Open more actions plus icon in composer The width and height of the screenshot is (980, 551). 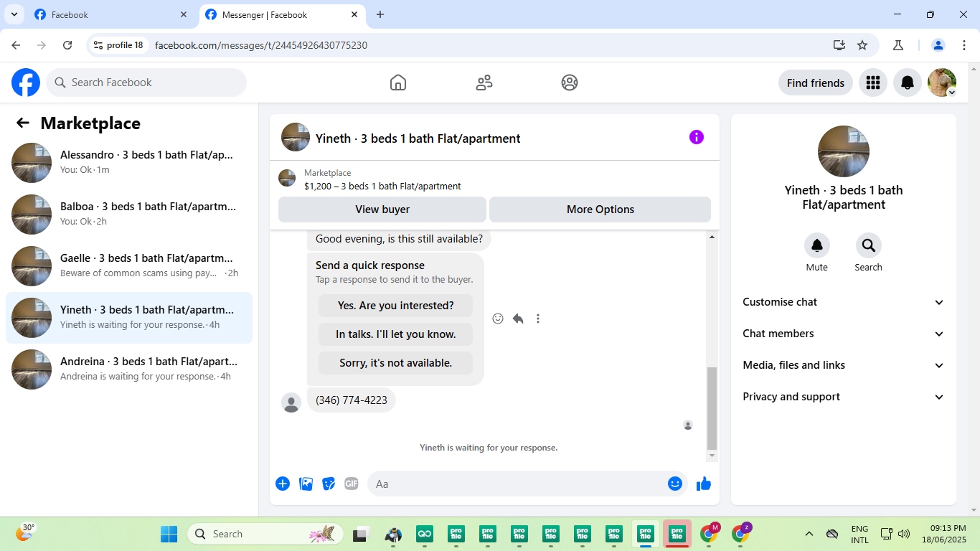point(283,484)
